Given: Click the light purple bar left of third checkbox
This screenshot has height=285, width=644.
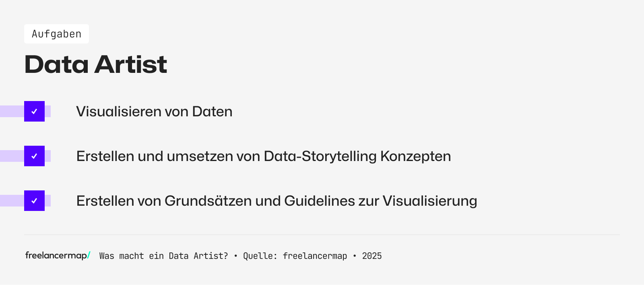Looking at the screenshot, I should (x=12, y=201).
